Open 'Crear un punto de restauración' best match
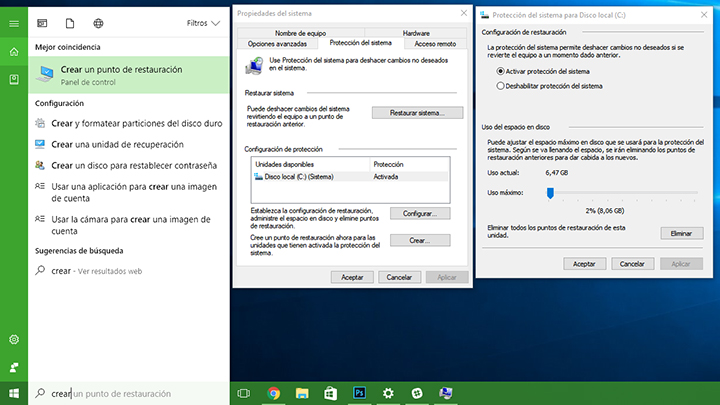720x405 pixels. (129, 75)
